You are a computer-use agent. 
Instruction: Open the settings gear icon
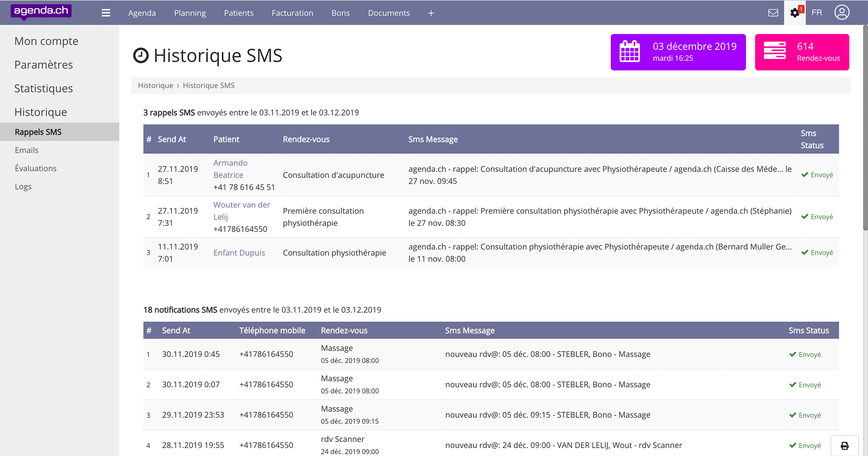tap(795, 13)
